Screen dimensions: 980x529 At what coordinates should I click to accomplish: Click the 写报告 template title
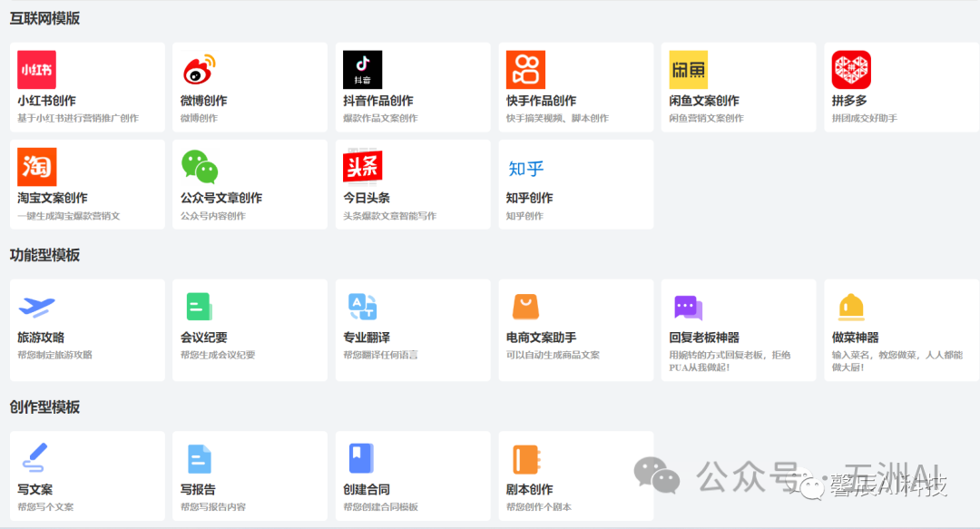(x=198, y=490)
